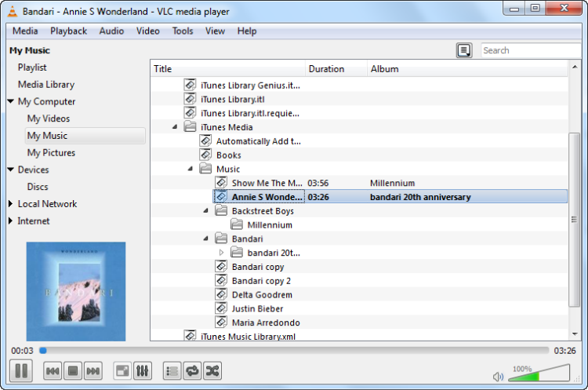This screenshot has height=390, width=588.
Task: Click the Backstreet Boys folder icon
Action: point(221,210)
